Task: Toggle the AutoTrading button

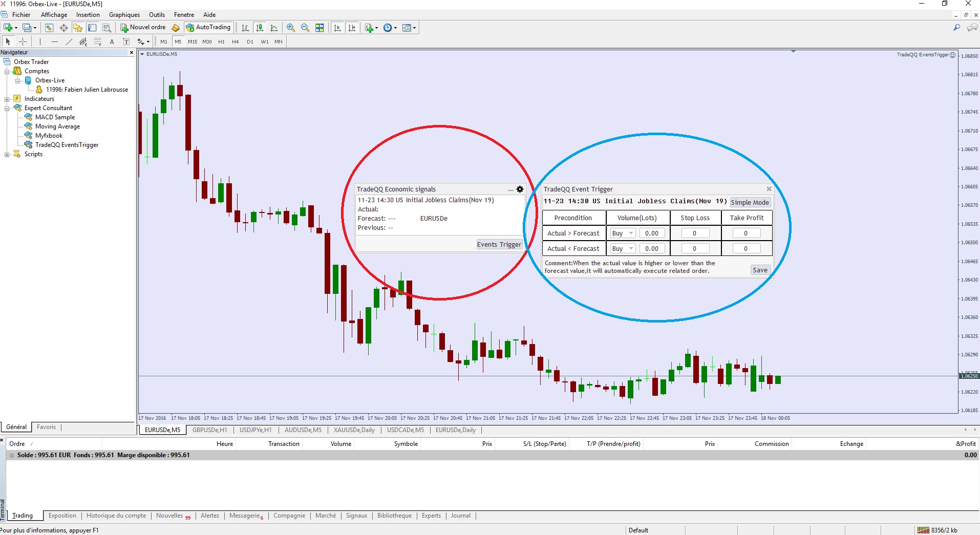Action: point(209,28)
